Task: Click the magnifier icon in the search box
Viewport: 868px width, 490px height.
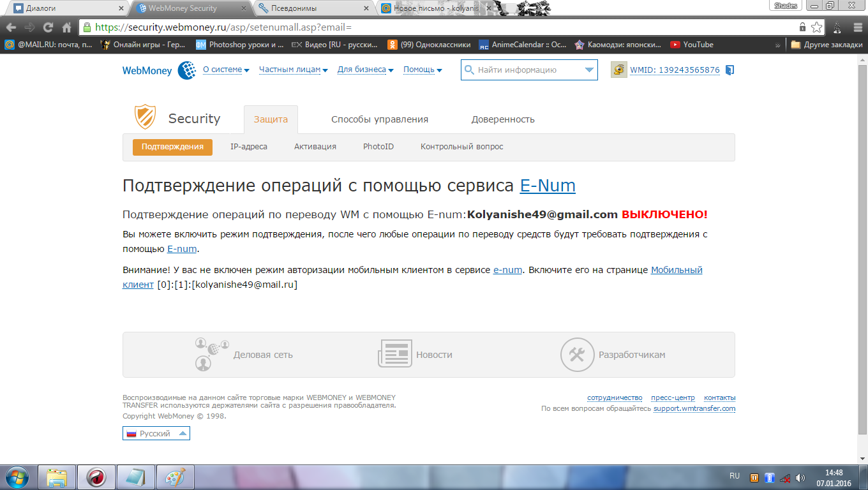Action: click(x=469, y=70)
